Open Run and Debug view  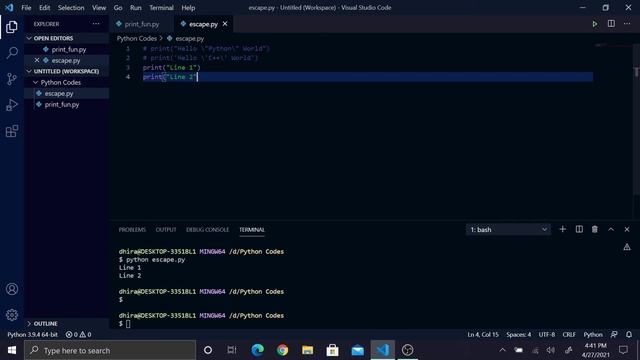12,105
